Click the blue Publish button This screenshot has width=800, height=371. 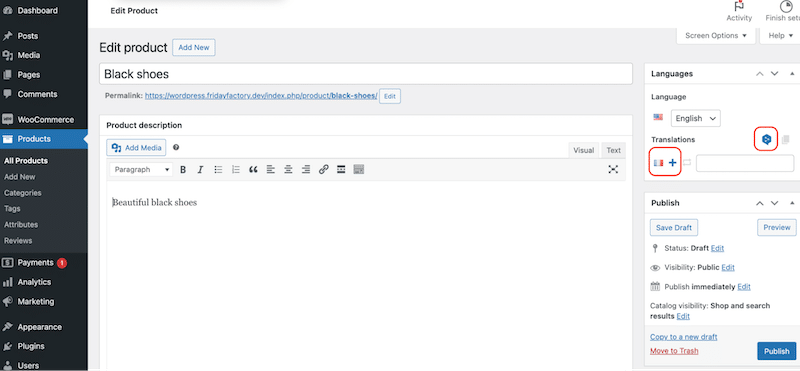coord(777,351)
